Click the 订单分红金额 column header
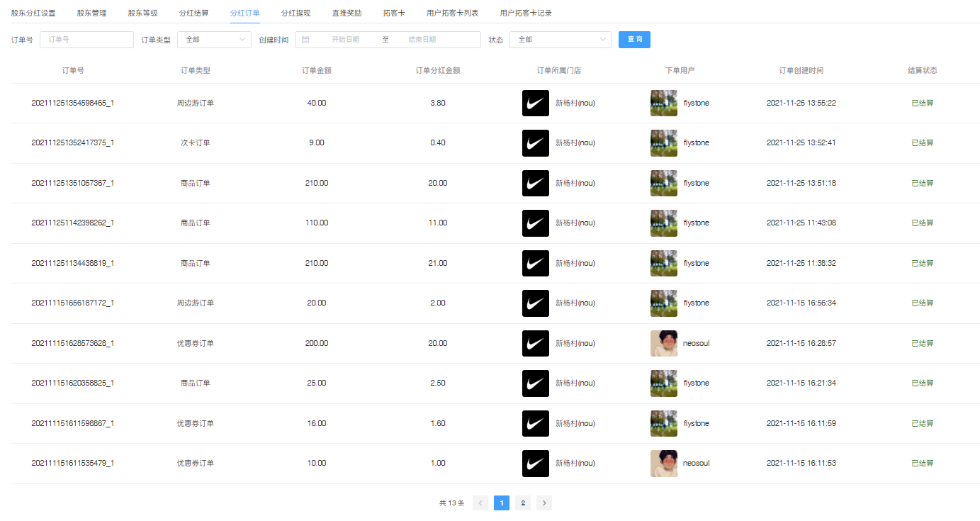This screenshot has height=521, width=980. click(x=438, y=71)
